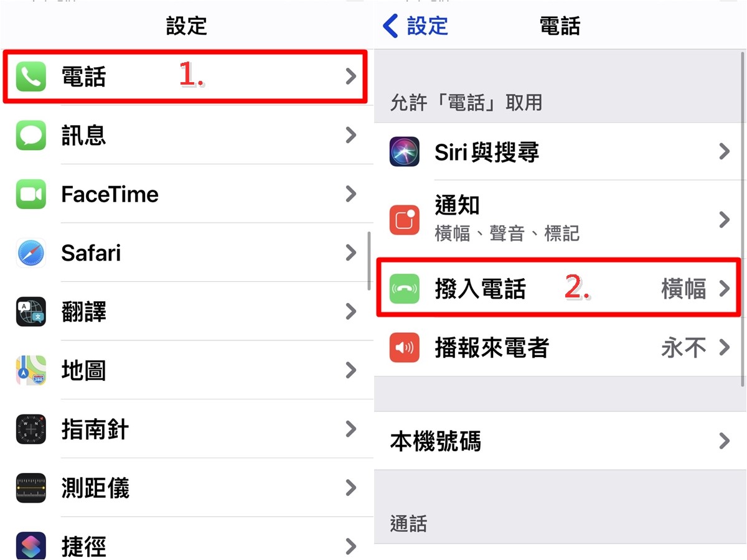747x560 pixels.
Task: Tap the Siri icon in Phone settings
Action: coord(405,151)
